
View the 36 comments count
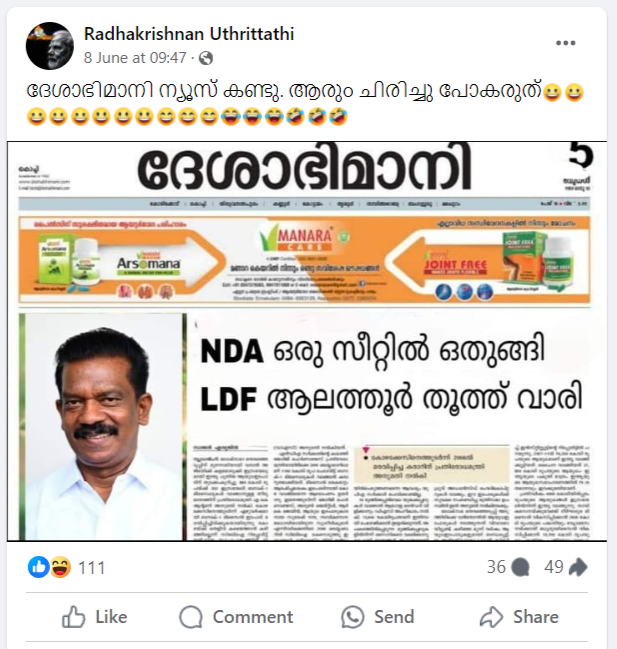tap(496, 567)
